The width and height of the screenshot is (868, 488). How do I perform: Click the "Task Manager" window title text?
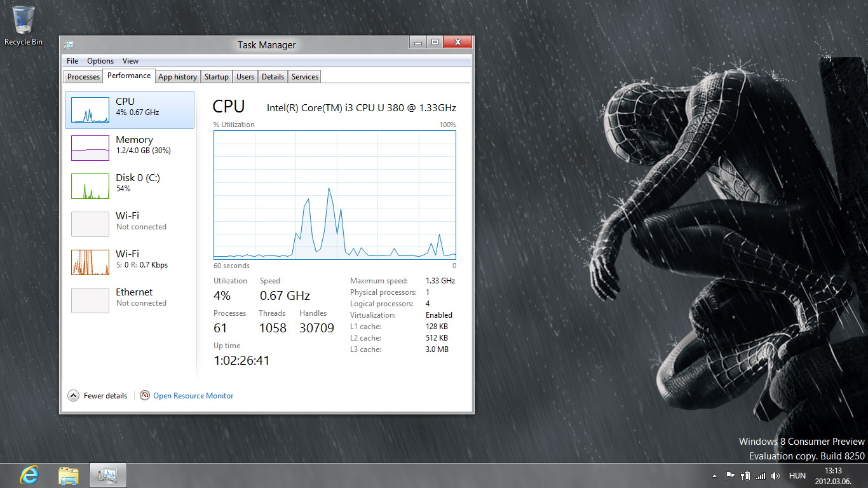click(x=267, y=44)
